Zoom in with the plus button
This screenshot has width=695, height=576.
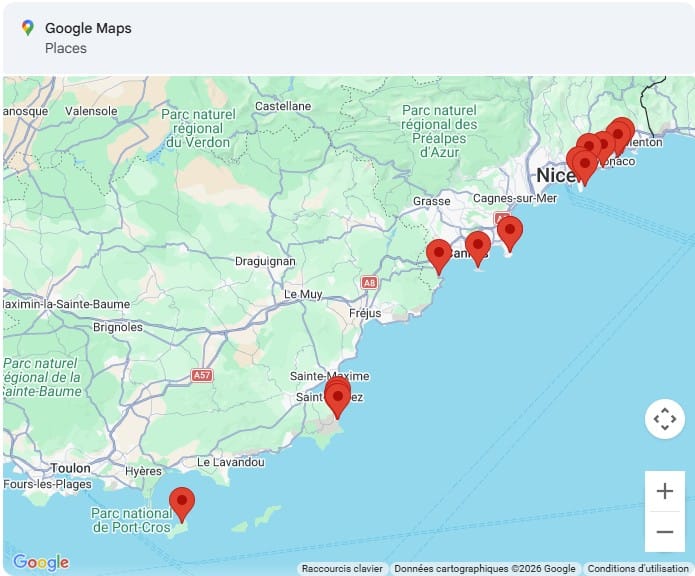coord(664,491)
